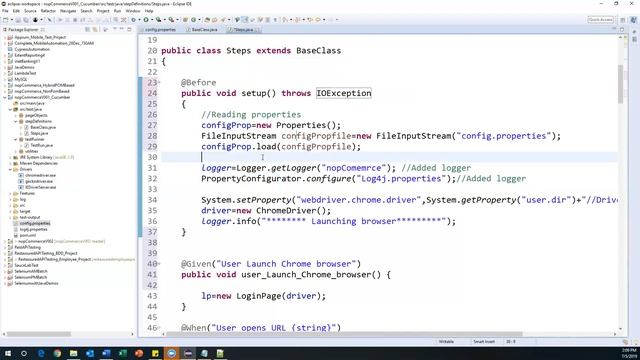The width and height of the screenshot is (640, 360).
Task: Select the Steps.java editor tab
Action: pos(243,30)
